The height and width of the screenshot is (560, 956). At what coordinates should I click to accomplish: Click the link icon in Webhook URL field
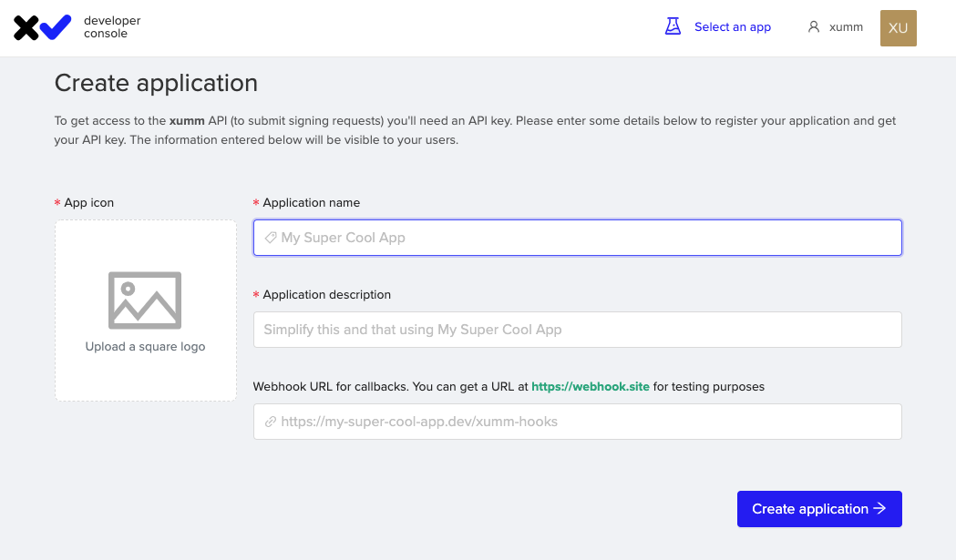[x=271, y=422]
